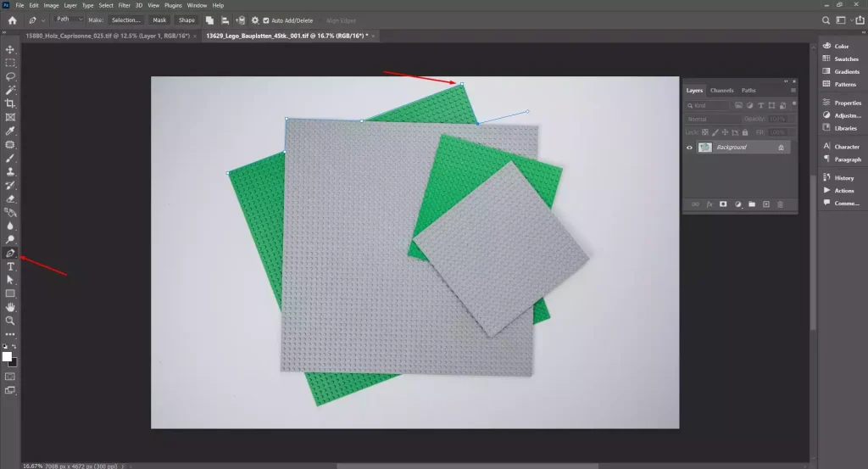Screen dimensions: 868x469
Task: Toggle pixel layer filter in Layers panel
Action: point(738,105)
